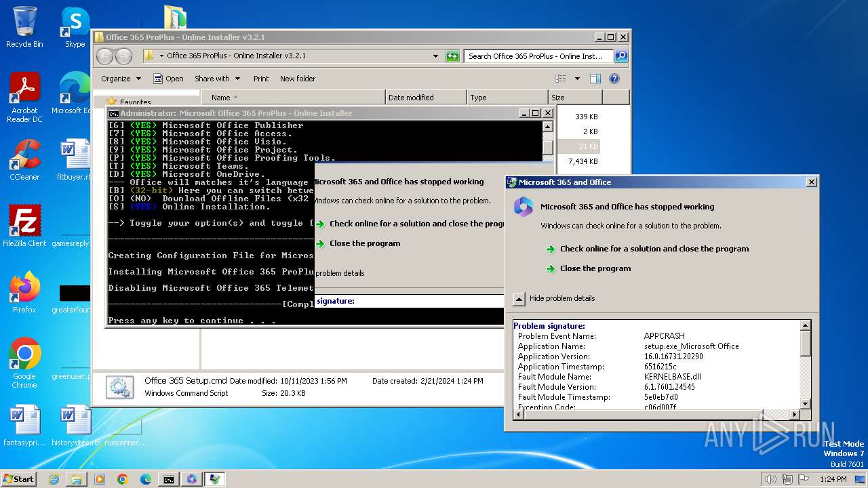Click New folder toolbar button

click(x=298, y=79)
